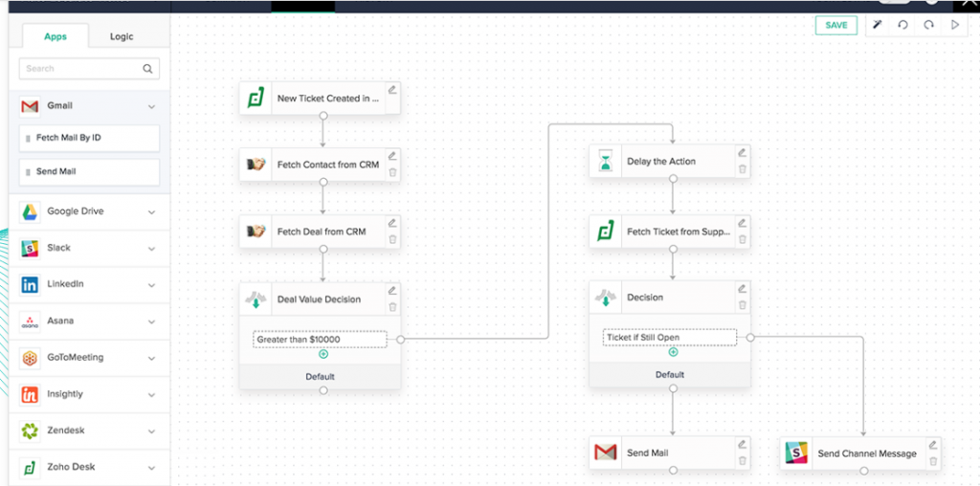The width and height of the screenshot is (980, 486).
Task: Edit the second Decision node
Action: pos(742,289)
